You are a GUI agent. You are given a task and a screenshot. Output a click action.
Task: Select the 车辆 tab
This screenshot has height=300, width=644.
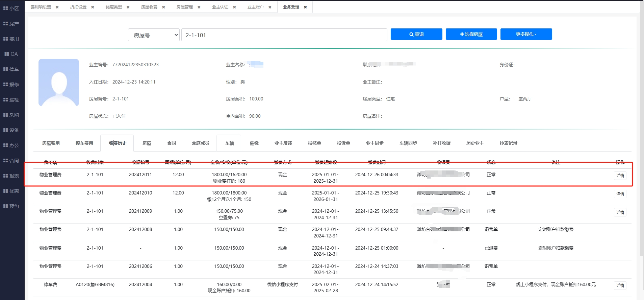coord(230,143)
